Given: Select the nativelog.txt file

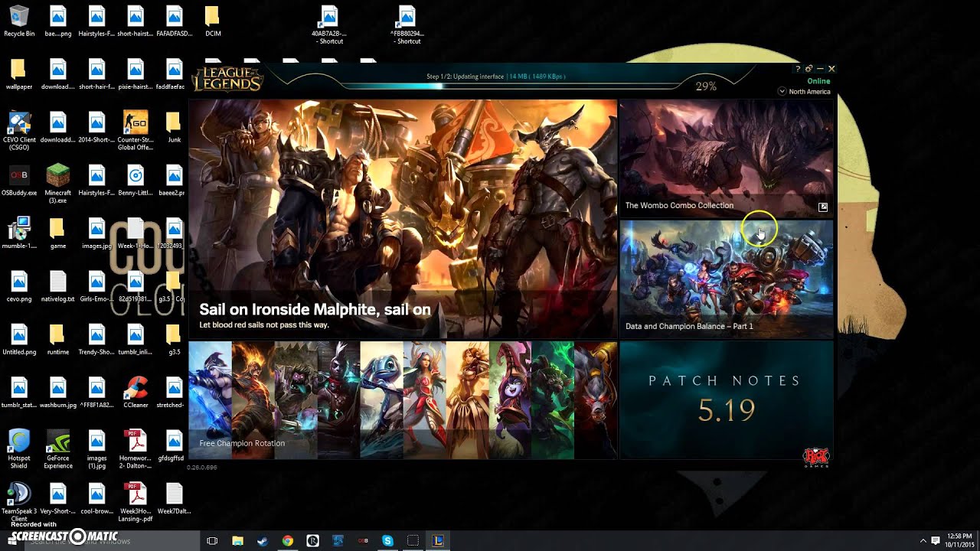Looking at the screenshot, I should 57,286.
